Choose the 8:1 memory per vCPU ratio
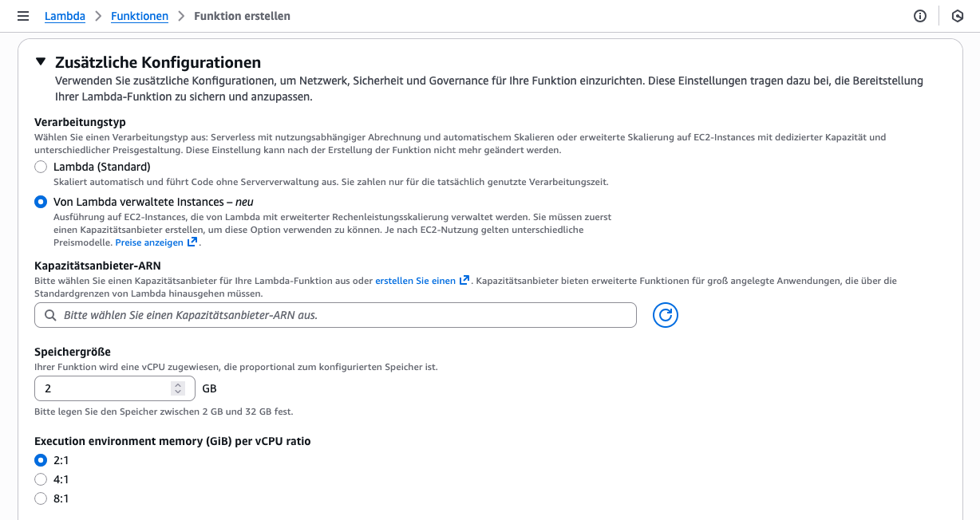Screen dimensions: 980x520 click(x=41, y=498)
